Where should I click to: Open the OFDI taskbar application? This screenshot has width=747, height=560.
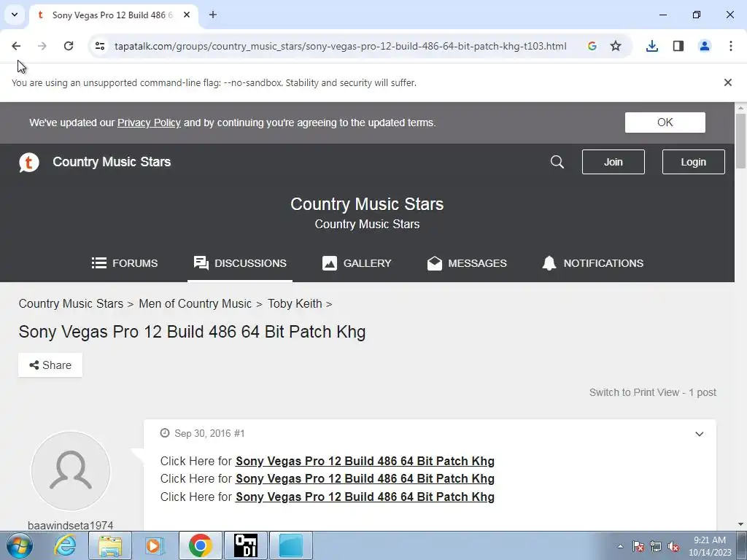(246, 545)
